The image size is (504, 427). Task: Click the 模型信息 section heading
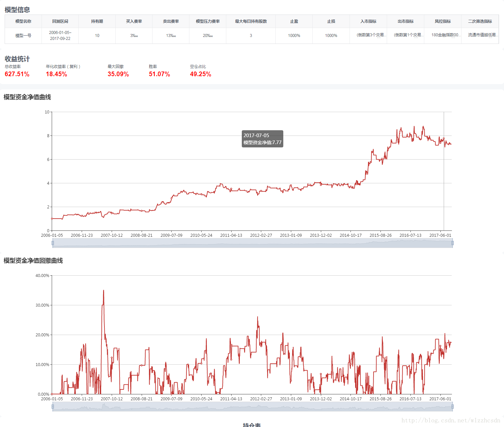tap(17, 10)
